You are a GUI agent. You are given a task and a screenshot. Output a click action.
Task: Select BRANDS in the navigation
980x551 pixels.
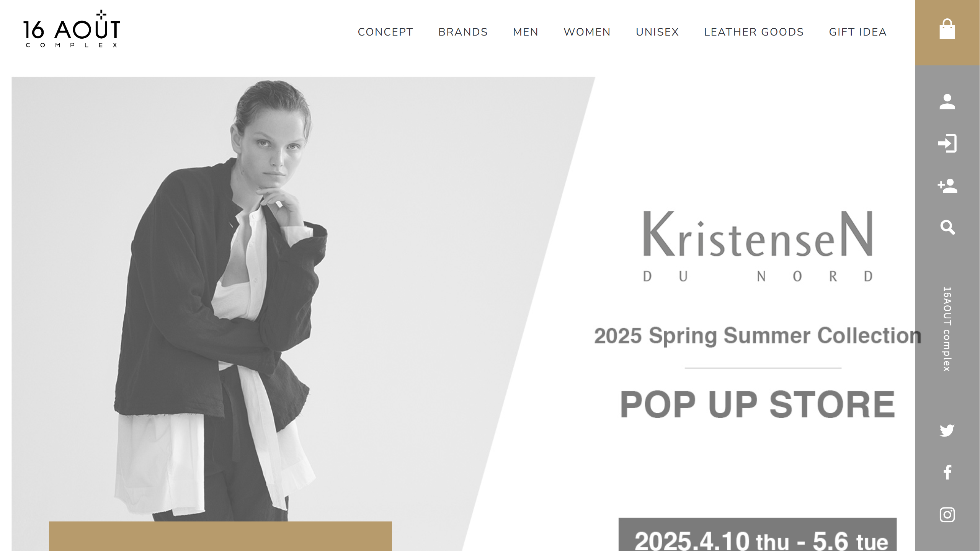(463, 32)
